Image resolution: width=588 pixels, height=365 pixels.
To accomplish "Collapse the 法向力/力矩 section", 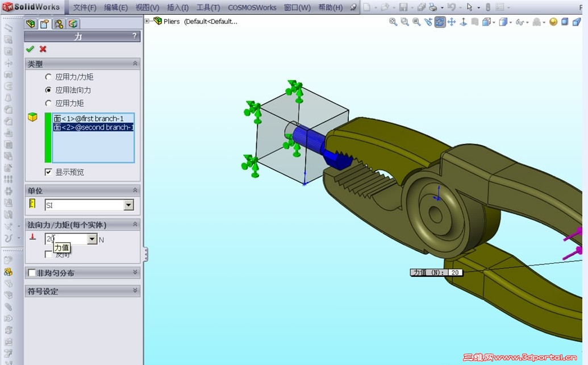I will click(x=135, y=225).
